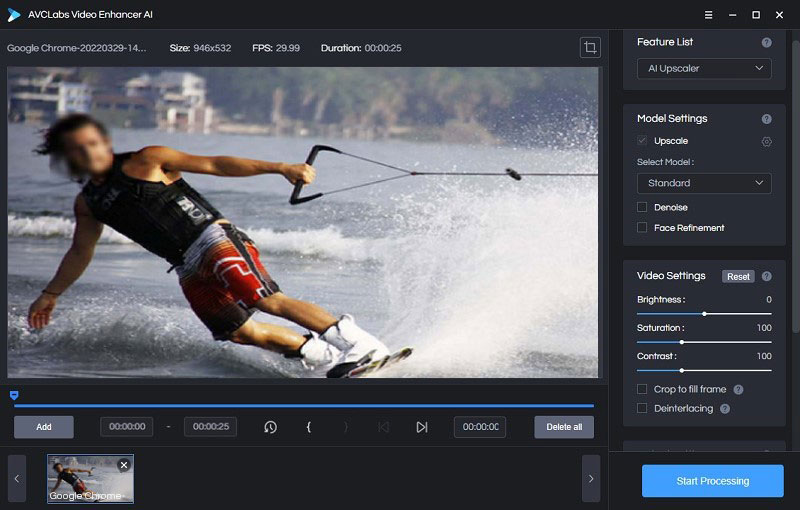Click the Select Model label

[x=665, y=162]
